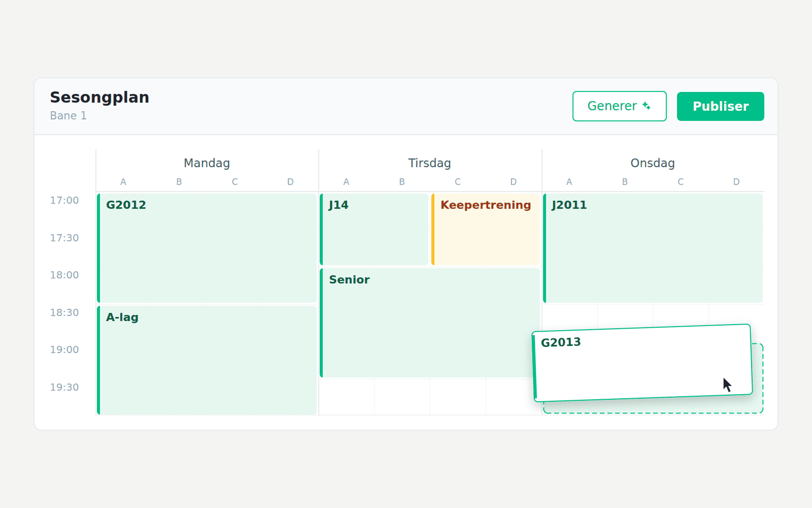Image resolution: width=812 pixels, height=508 pixels.
Task: Select the Keepertrening block
Action: [x=486, y=229]
